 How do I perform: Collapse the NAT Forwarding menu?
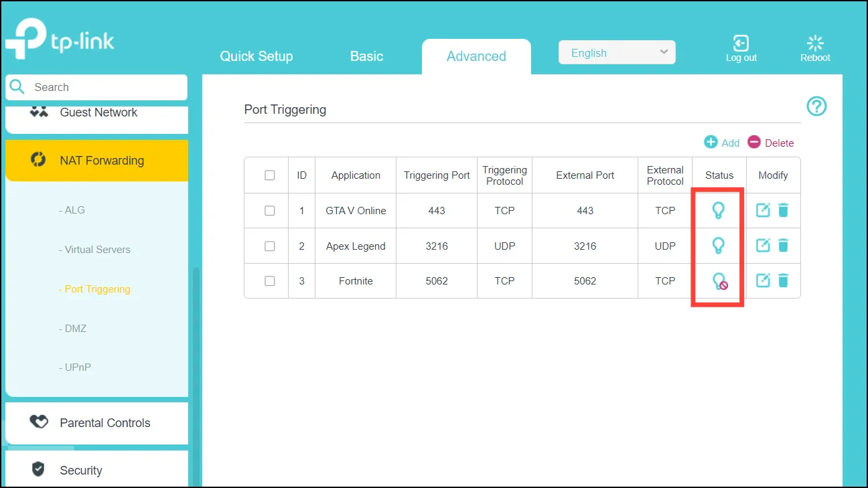tap(96, 161)
